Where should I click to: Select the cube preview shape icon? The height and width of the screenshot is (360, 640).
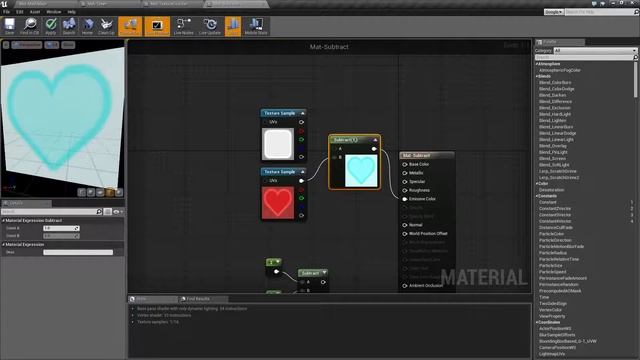tap(110, 192)
